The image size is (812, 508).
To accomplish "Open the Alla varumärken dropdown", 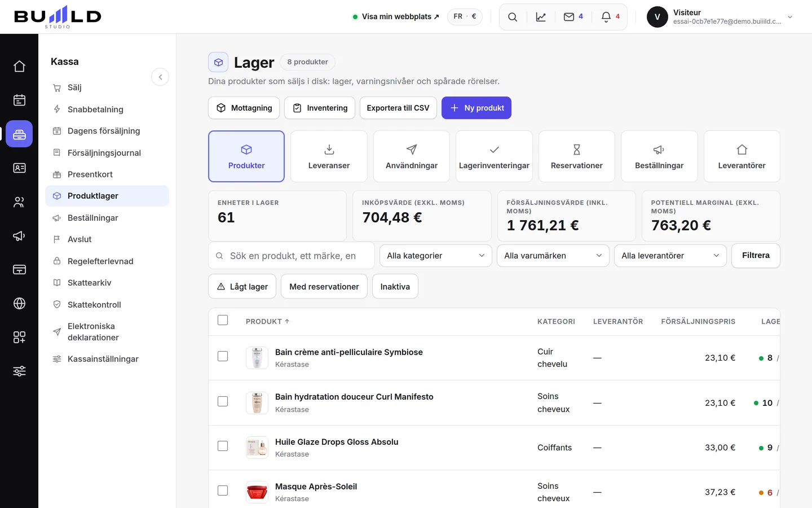I will [x=553, y=256].
